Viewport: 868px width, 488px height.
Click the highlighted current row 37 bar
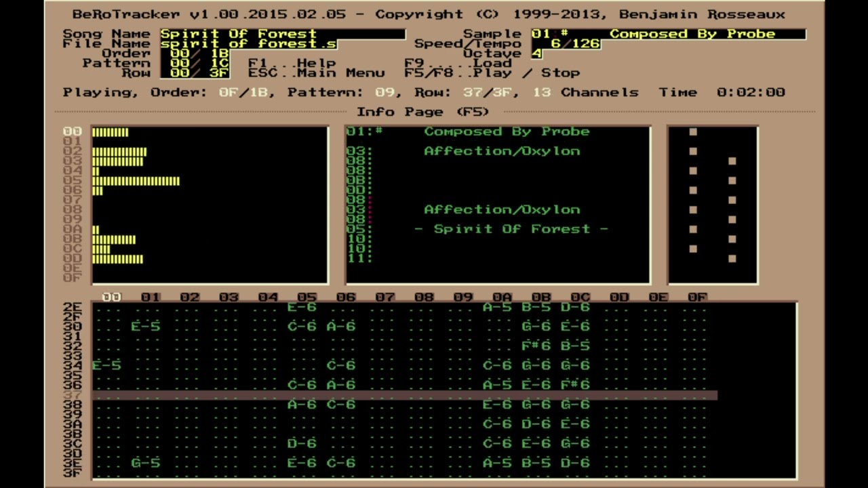pos(405,395)
